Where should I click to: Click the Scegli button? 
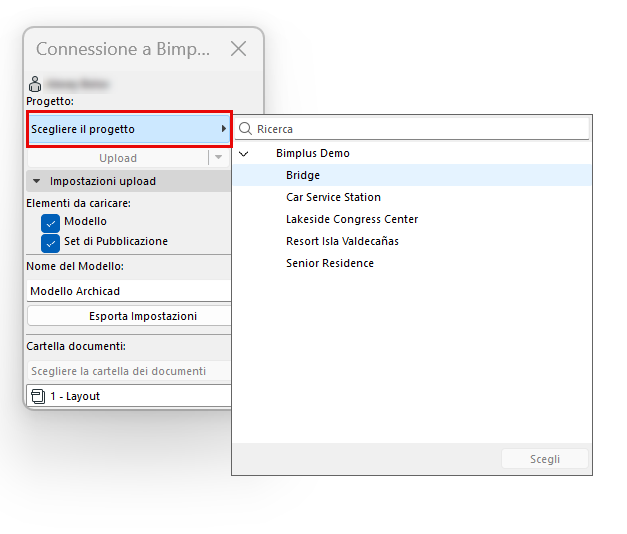coord(545,459)
